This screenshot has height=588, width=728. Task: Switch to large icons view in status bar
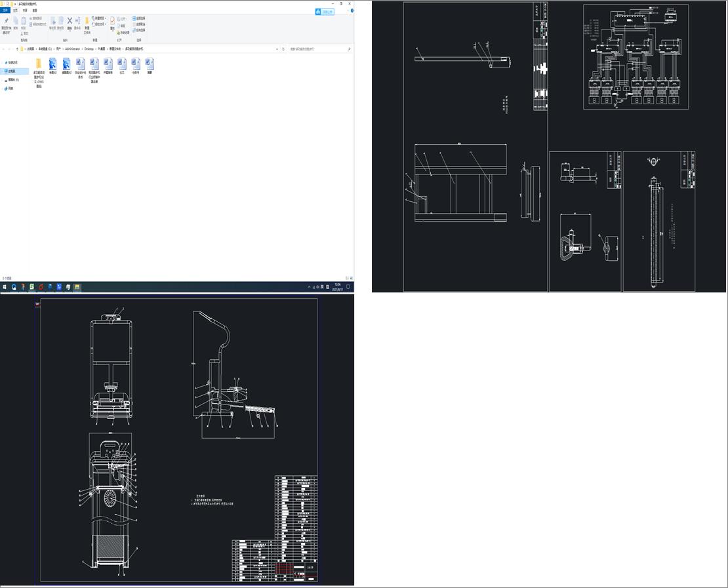(x=350, y=278)
